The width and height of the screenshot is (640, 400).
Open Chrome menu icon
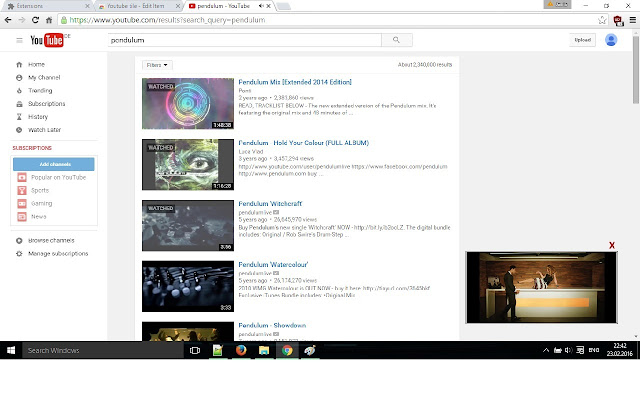[633, 20]
